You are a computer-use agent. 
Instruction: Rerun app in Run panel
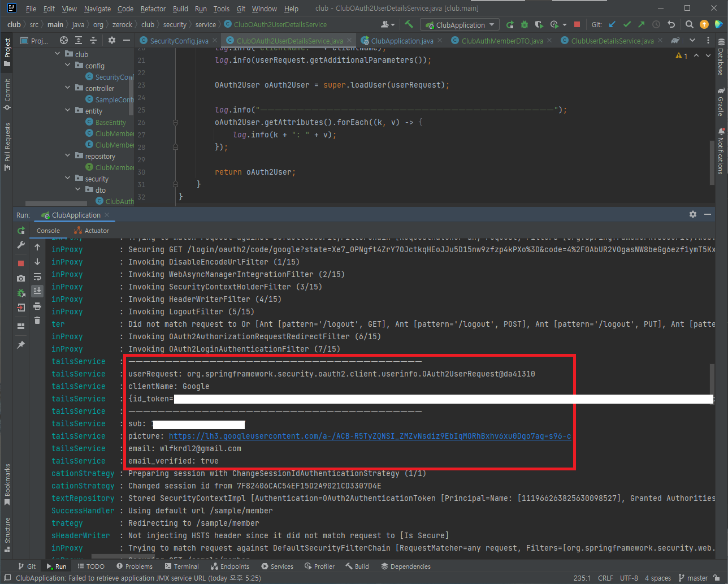[x=21, y=231]
